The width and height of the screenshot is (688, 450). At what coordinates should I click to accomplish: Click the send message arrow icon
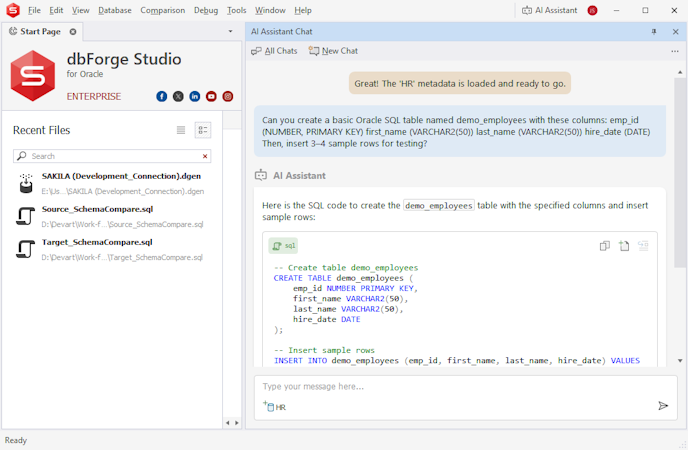[662, 405]
